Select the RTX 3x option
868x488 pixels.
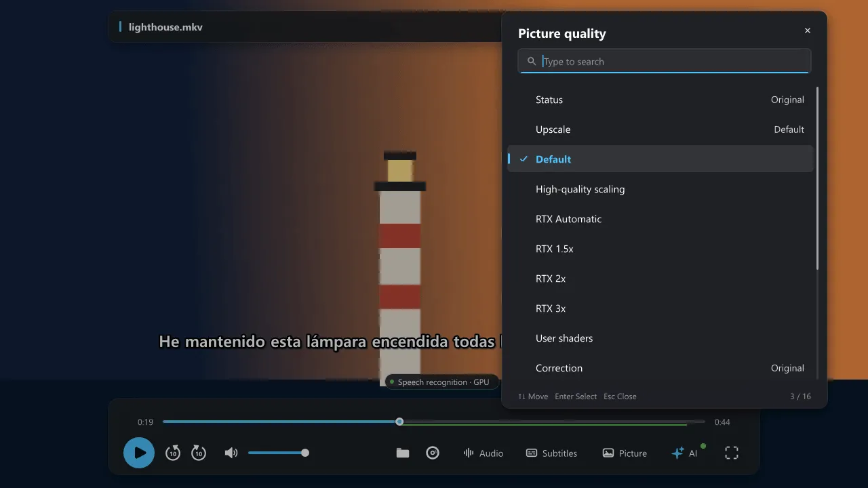[x=660, y=308]
